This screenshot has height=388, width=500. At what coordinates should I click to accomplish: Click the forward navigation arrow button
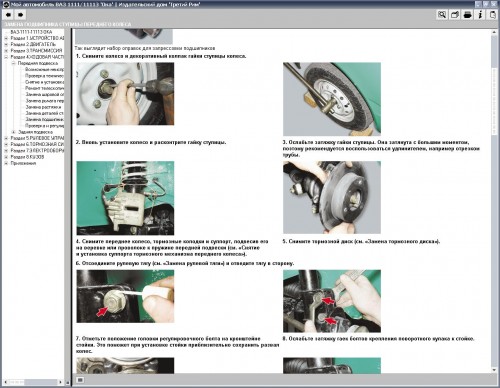21,15
